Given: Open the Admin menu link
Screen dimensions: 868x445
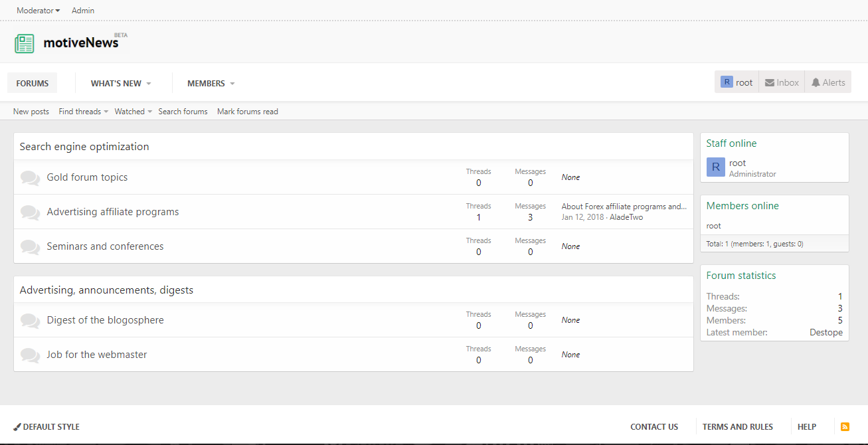Looking at the screenshot, I should click(83, 11).
